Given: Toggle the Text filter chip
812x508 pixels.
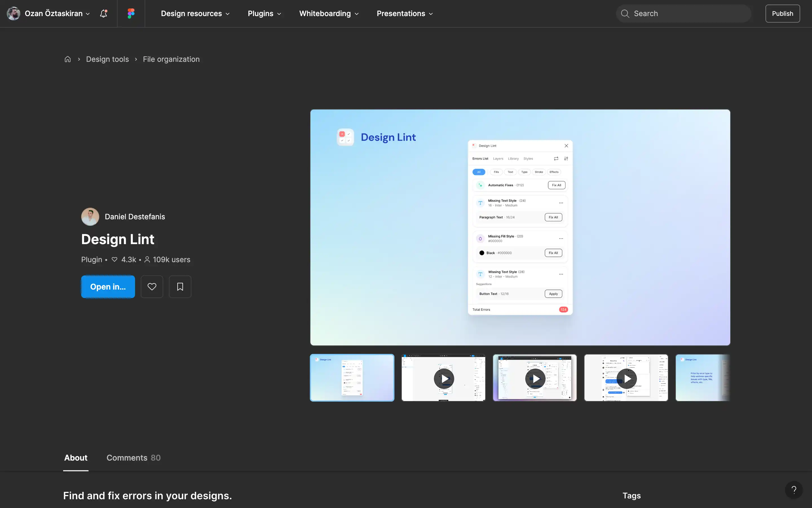Looking at the screenshot, I should tap(510, 172).
